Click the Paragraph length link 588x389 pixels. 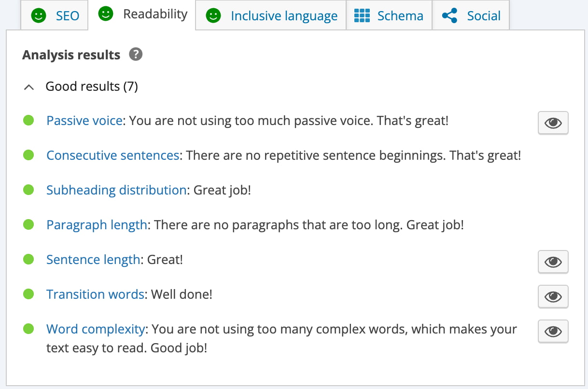pyautogui.click(x=97, y=224)
